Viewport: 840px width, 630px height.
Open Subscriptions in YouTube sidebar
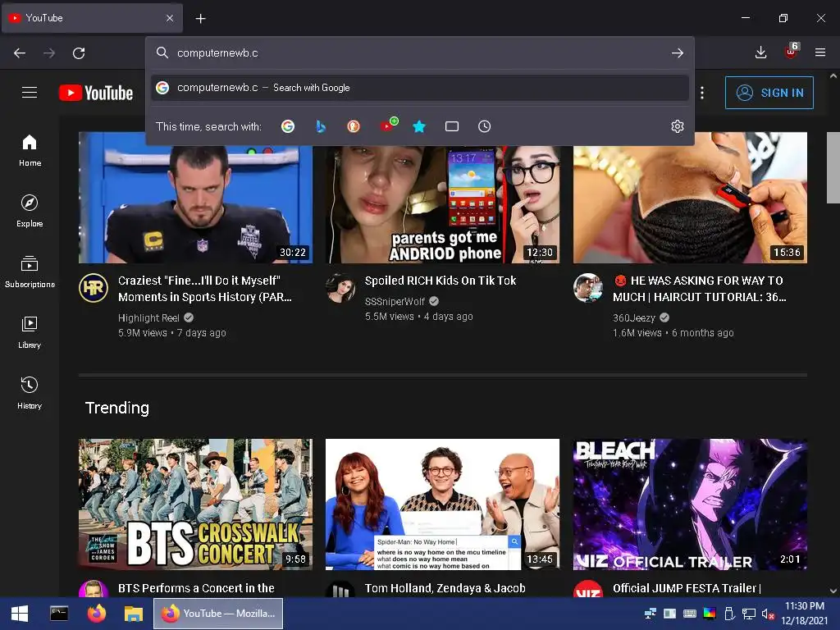pyautogui.click(x=30, y=272)
